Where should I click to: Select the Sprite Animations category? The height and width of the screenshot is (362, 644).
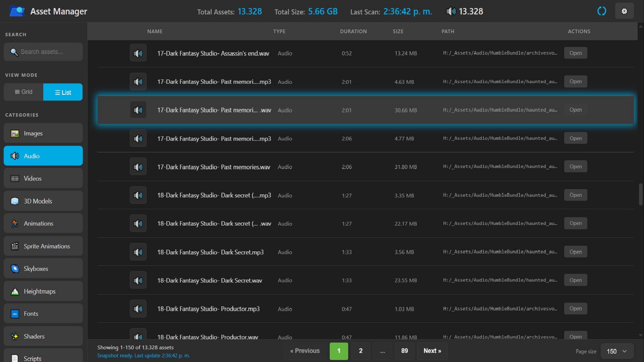tap(43, 246)
